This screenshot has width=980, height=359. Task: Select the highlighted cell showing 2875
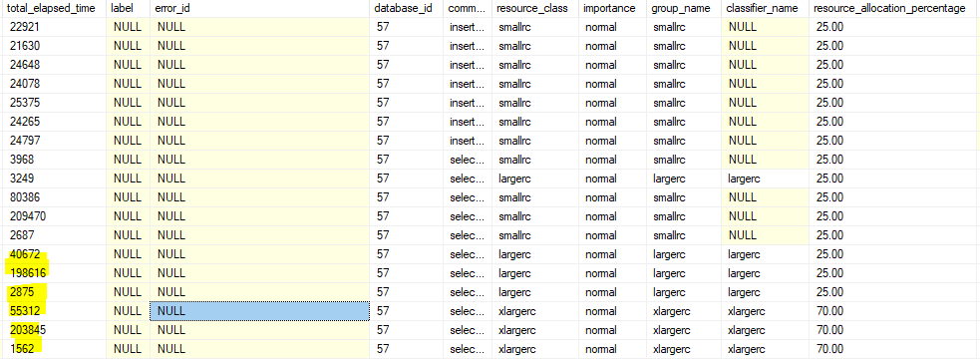click(x=54, y=292)
